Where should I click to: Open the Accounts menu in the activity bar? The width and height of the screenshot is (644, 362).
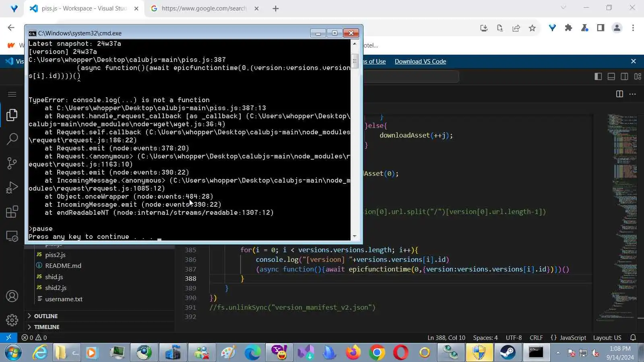[12, 296]
